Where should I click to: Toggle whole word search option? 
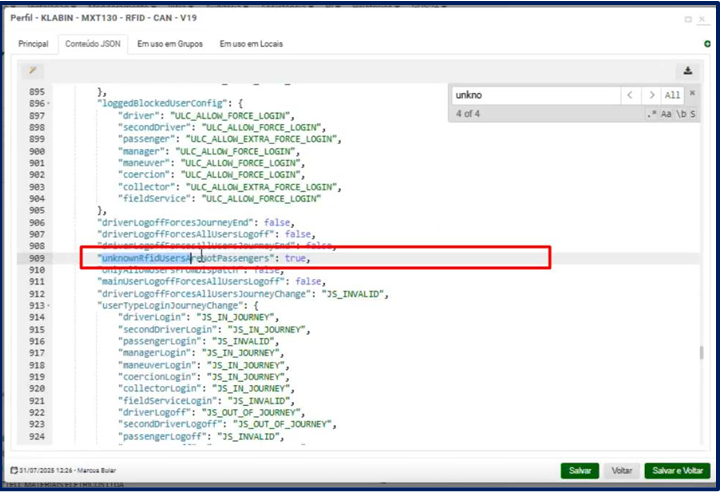click(679, 114)
